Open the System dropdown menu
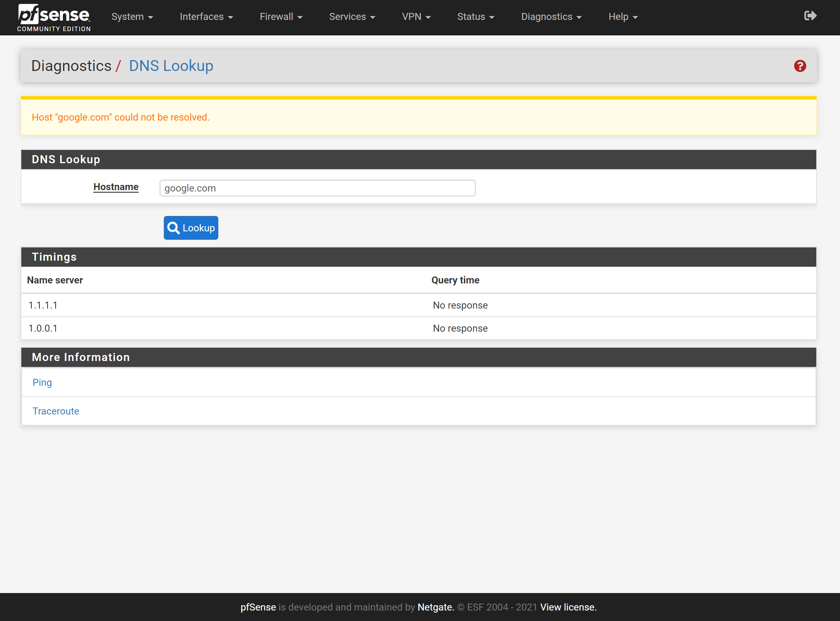This screenshot has width=840, height=621. pos(132,17)
